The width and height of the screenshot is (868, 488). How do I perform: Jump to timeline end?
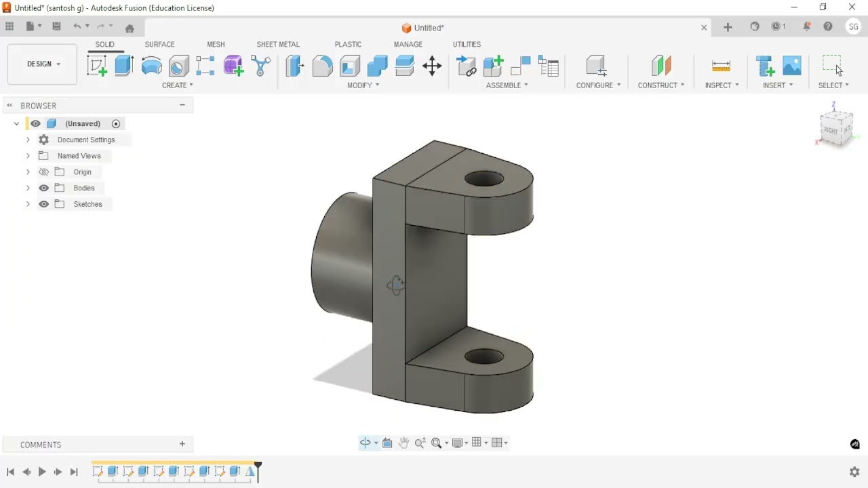[74, 472]
